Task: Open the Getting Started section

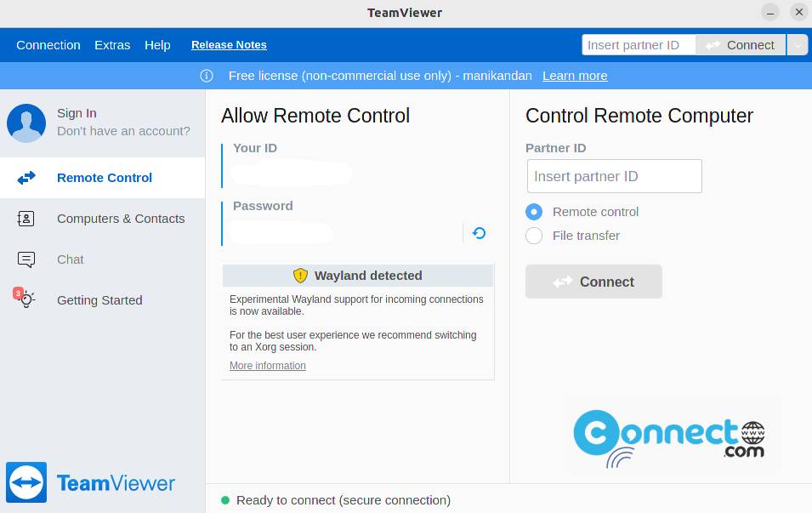Action: pos(103,300)
